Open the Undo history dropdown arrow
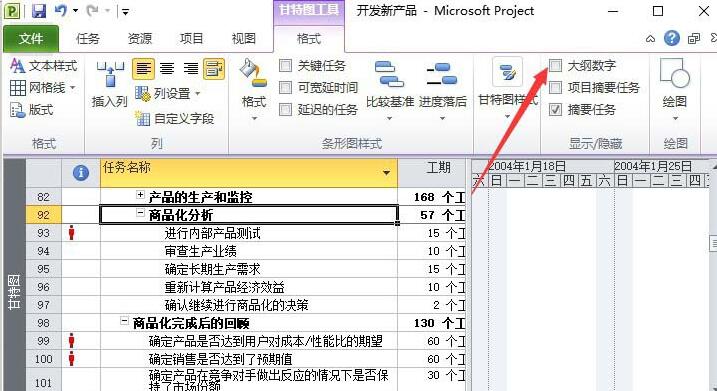 [75, 11]
